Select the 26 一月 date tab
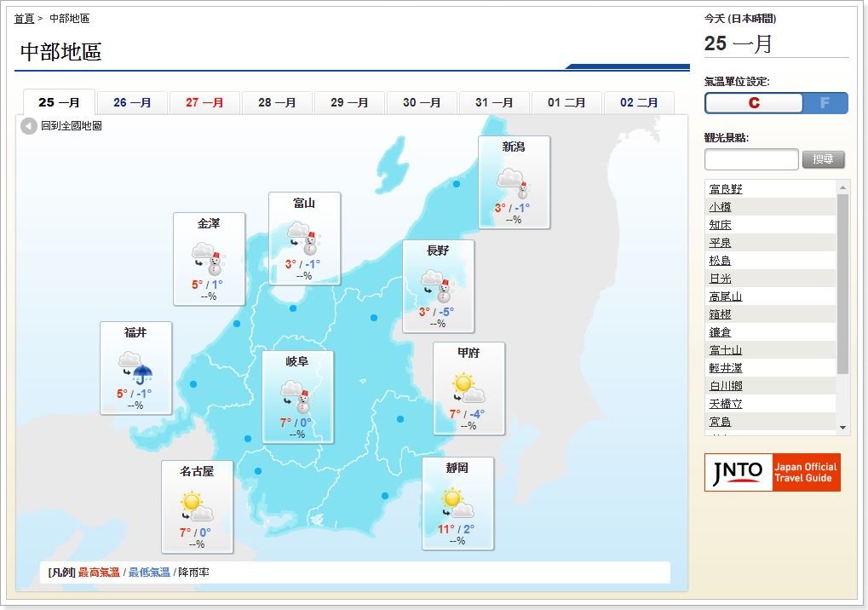This screenshot has height=610, width=868. pos(132,102)
